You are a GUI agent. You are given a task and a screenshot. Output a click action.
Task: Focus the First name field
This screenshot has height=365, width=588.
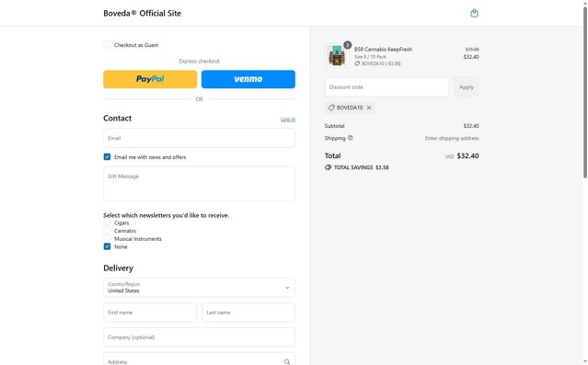[x=150, y=313]
